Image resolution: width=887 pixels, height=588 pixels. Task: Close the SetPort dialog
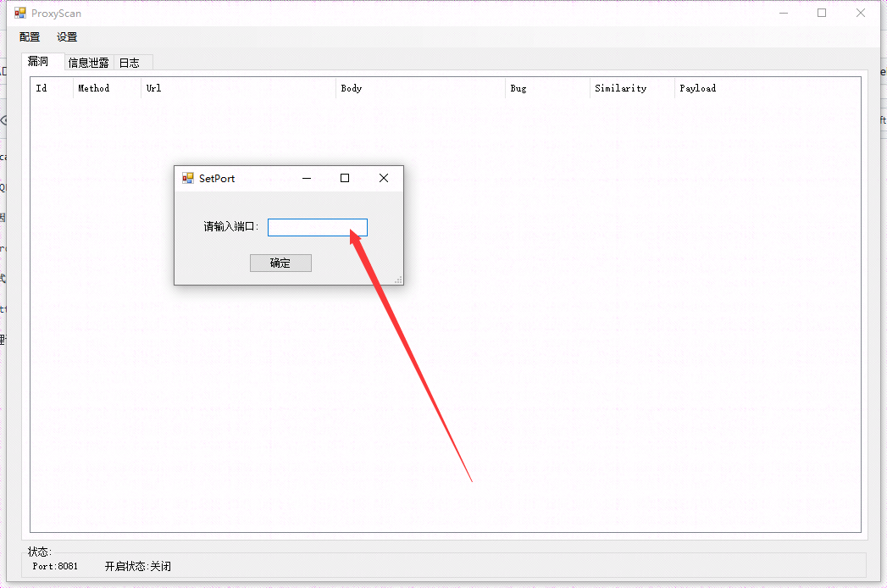[384, 178]
